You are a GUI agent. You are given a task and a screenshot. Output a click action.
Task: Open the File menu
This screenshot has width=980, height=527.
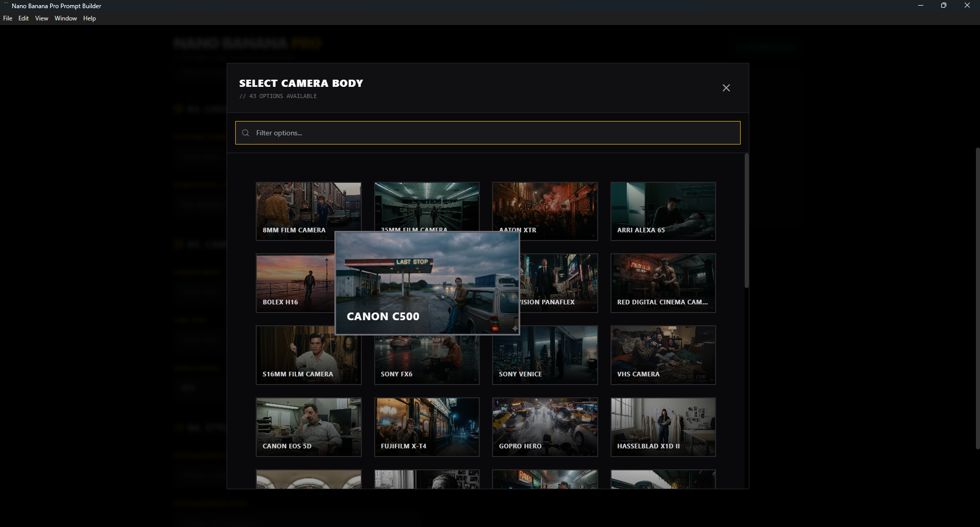point(8,18)
